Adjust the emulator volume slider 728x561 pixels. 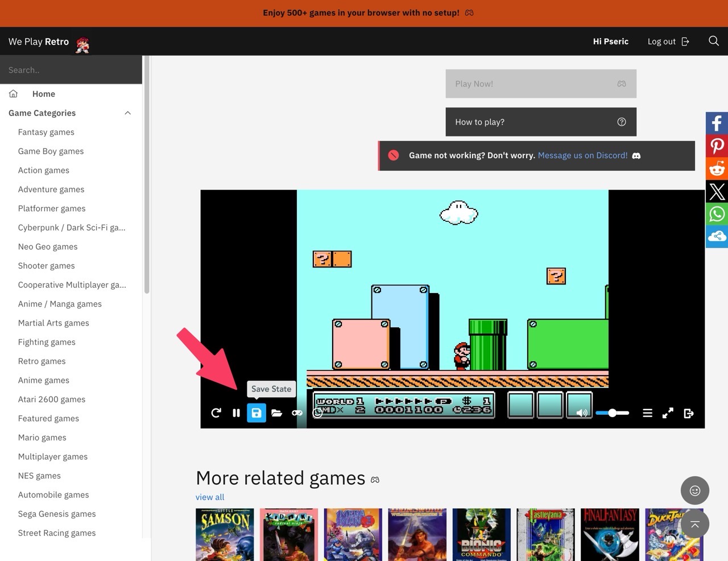(x=612, y=413)
